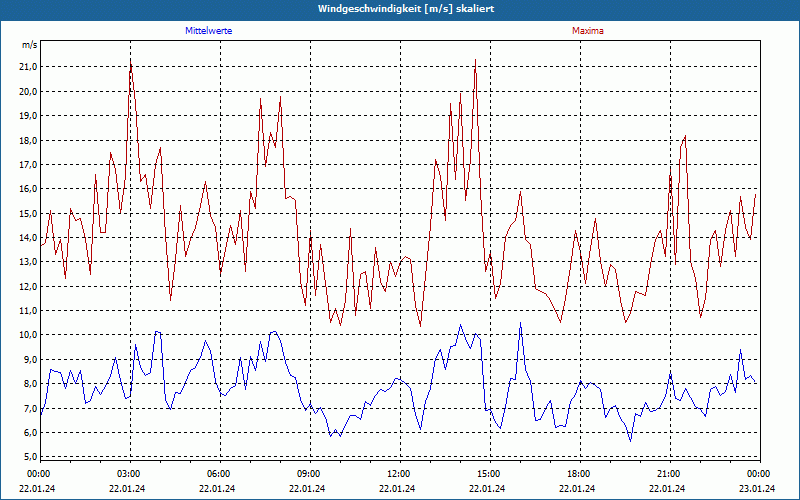Click the 12:00 time axis label
The image size is (800, 500).
pos(398,474)
